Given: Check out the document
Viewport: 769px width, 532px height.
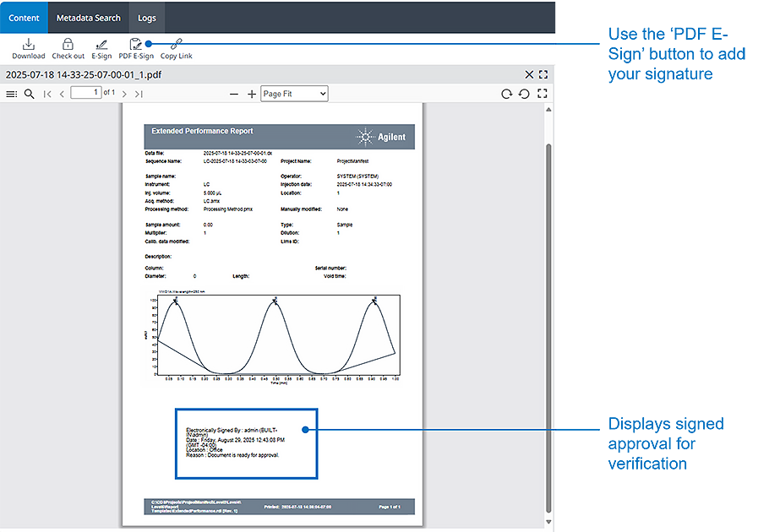Looking at the screenshot, I should pos(68,45).
